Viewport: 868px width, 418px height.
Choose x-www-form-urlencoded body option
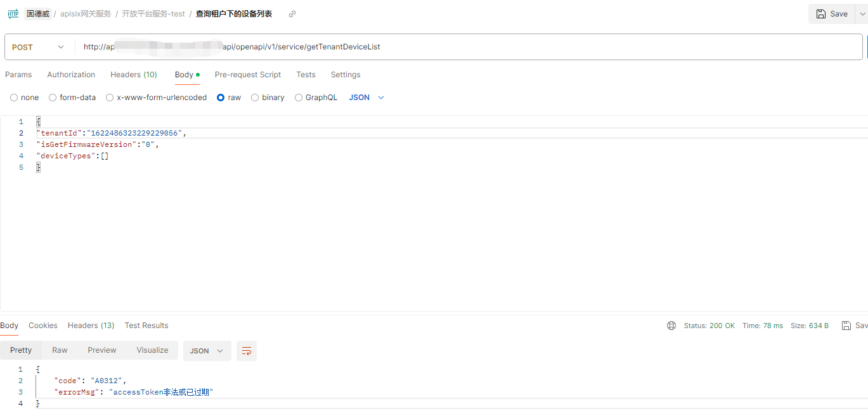[x=110, y=98]
